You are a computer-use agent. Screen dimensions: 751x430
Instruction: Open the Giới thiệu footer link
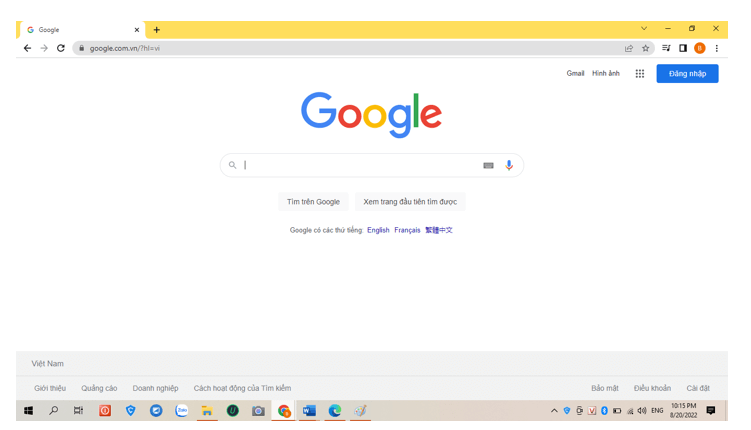tap(50, 388)
